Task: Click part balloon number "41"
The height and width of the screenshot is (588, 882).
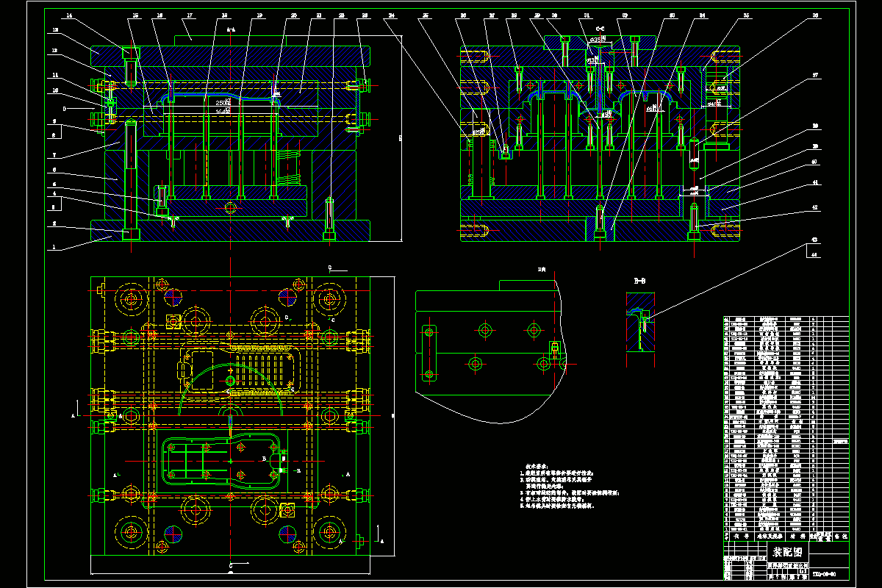Action: click(814, 182)
